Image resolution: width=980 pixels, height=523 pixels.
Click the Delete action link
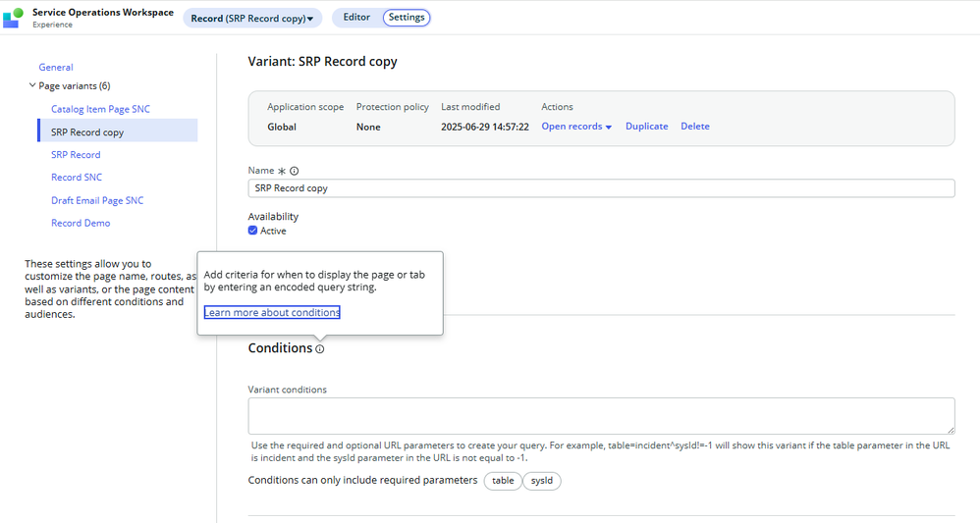(695, 127)
